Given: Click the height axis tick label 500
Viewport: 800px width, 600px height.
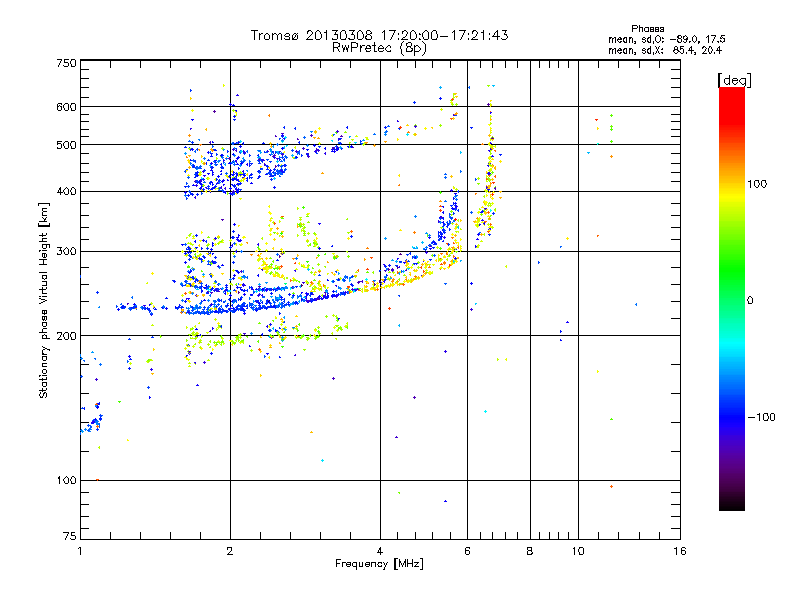Looking at the screenshot, I should [66, 144].
